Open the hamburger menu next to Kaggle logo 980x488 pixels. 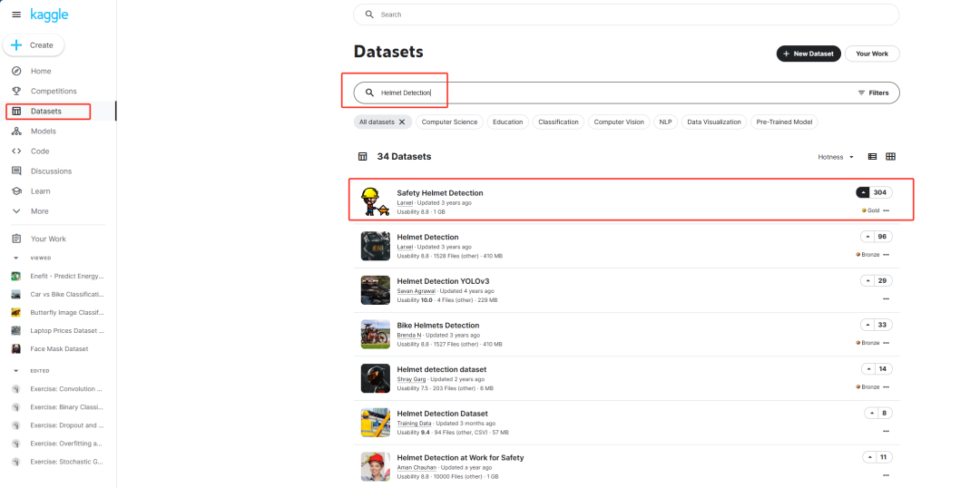[16, 15]
